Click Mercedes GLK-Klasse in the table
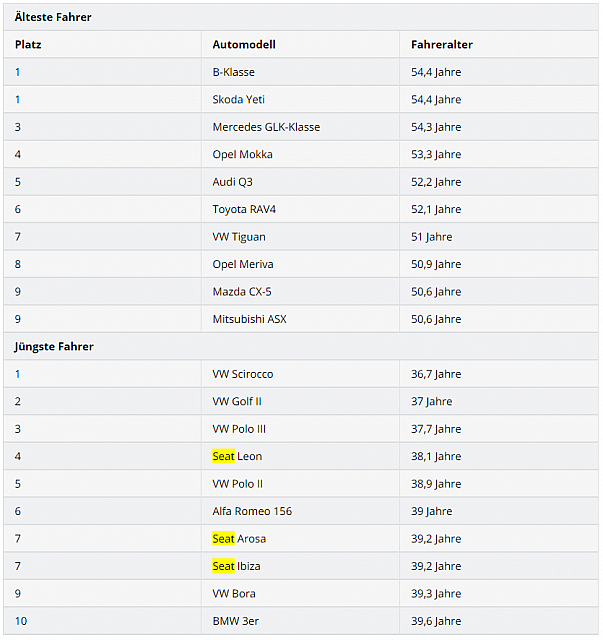 pyautogui.click(x=266, y=127)
